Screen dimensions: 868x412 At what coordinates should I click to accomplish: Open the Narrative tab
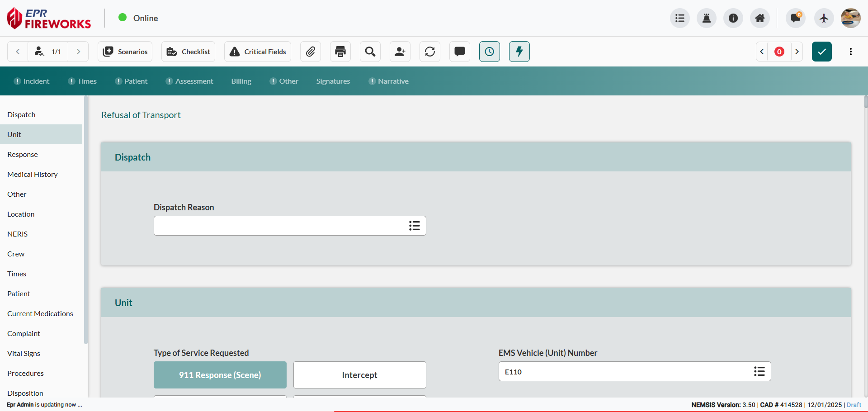coord(393,81)
